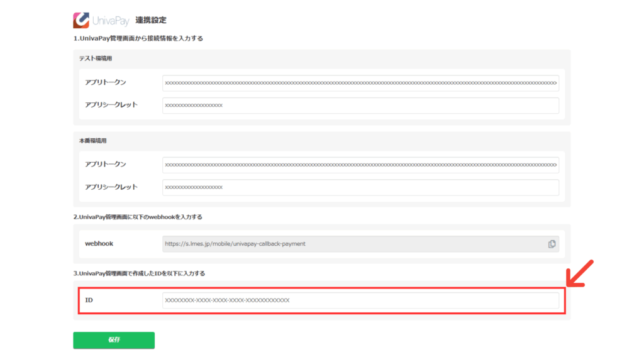This screenshot has width=644, height=362.
Task: Click the テスト環境用 section label
Action: click(x=96, y=58)
